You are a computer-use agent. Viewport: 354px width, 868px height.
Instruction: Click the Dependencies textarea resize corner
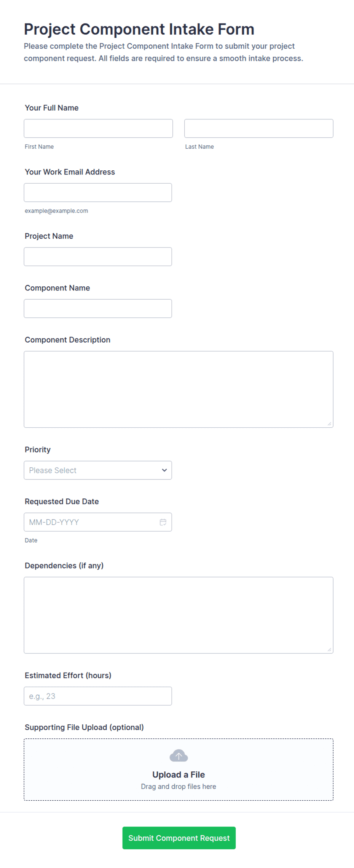coord(329,649)
